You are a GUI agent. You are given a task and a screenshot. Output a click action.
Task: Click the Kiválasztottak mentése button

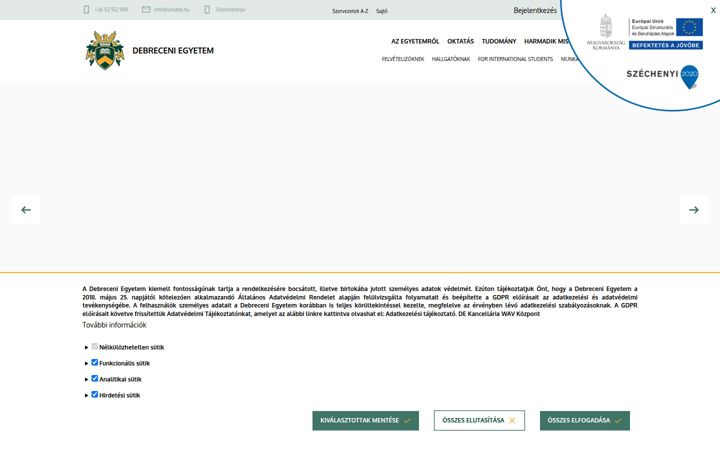pos(366,421)
